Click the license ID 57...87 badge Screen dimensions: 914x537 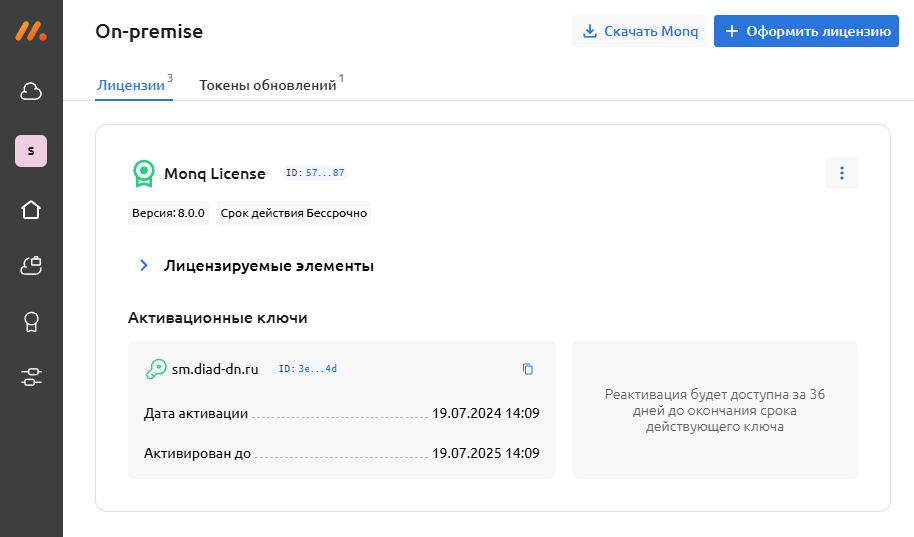pyautogui.click(x=315, y=173)
